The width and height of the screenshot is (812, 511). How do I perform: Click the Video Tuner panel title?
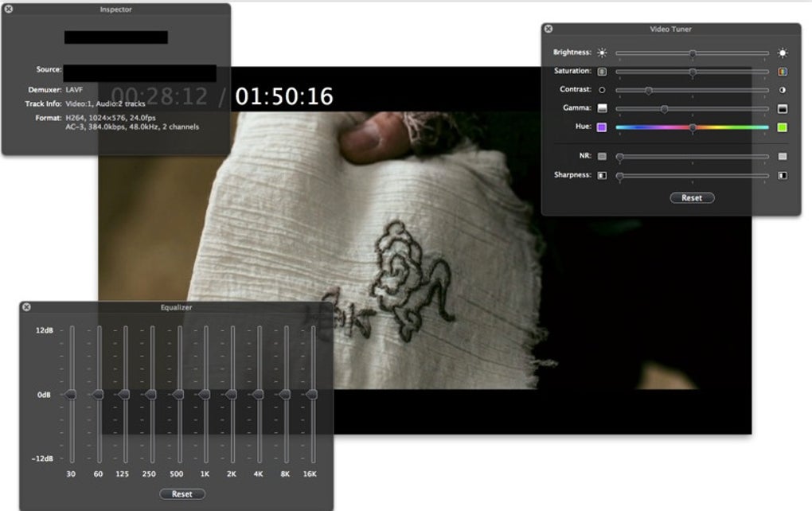click(670, 29)
